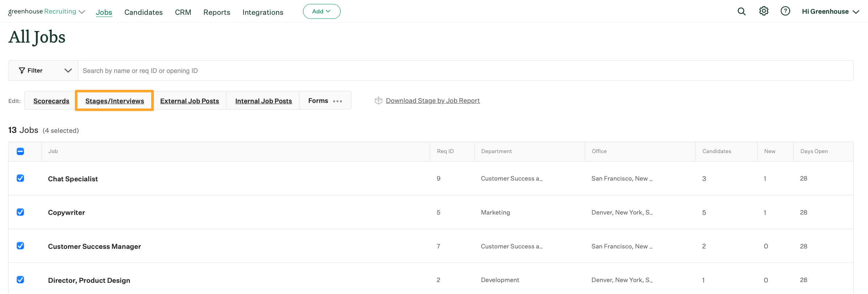Uncheck the Copywriter row checkbox
This screenshot has height=294, width=868.
click(20, 212)
